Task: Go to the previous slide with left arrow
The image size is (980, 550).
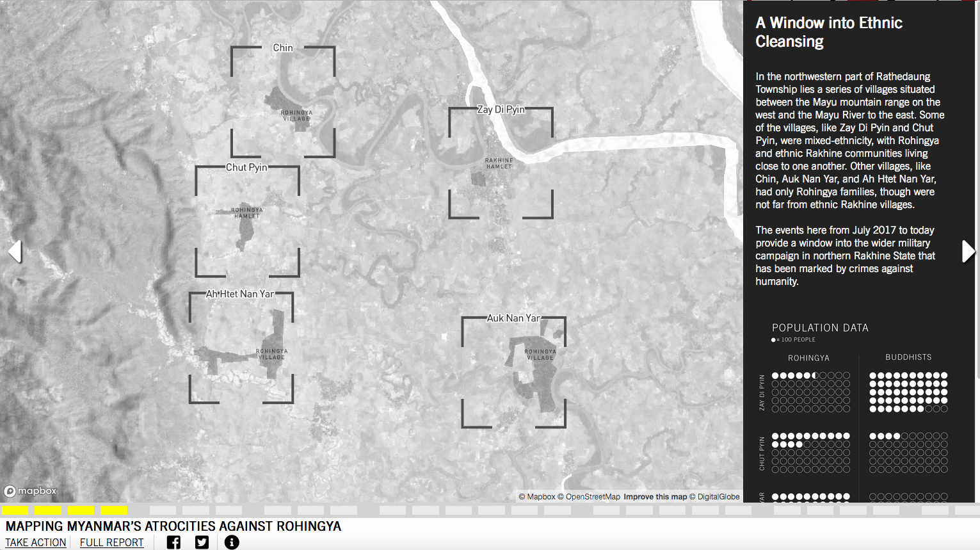Action: [15, 252]
